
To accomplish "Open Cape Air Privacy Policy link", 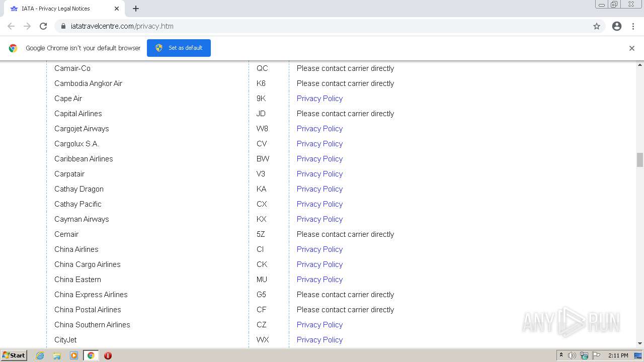I will click(319, 99).
